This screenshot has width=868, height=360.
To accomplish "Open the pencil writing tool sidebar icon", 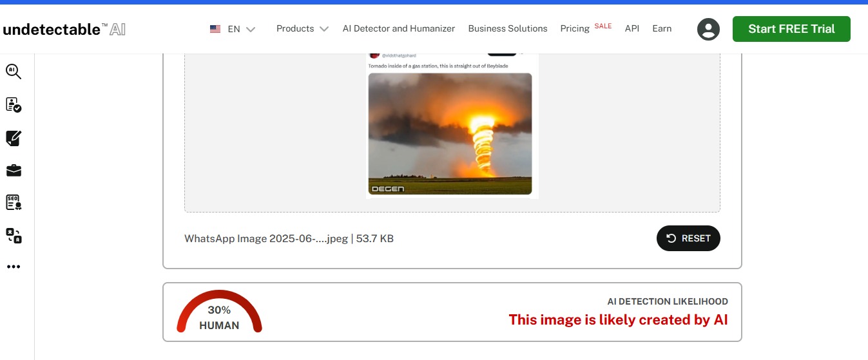I will click(x=14, y=138).
